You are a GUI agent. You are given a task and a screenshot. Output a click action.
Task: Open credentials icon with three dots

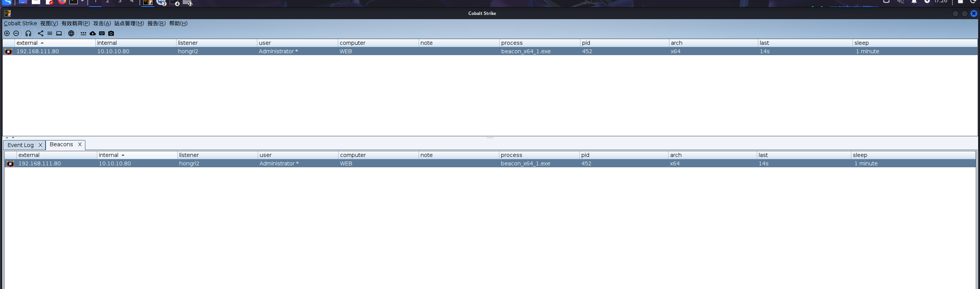tap(83, 33)
